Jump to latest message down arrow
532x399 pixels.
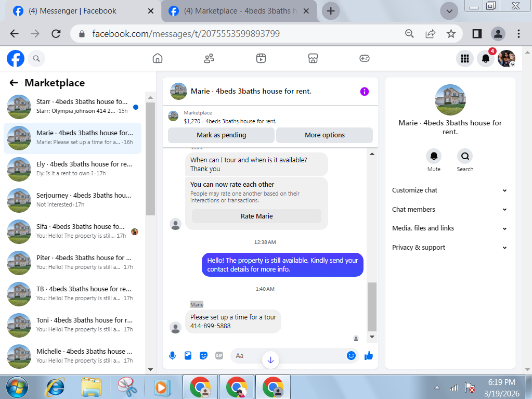tap(270, 360)
